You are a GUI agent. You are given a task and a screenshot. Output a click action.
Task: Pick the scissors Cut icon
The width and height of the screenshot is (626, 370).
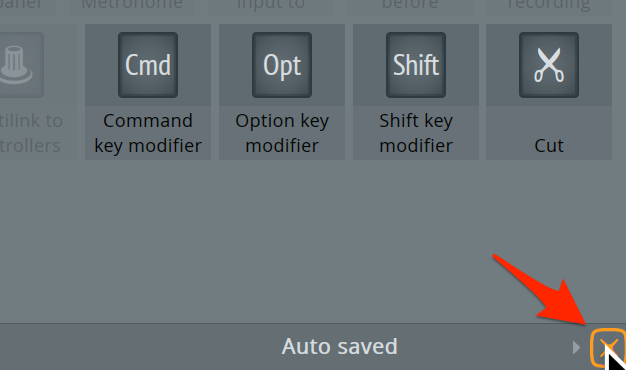click(x=549, y=65)
